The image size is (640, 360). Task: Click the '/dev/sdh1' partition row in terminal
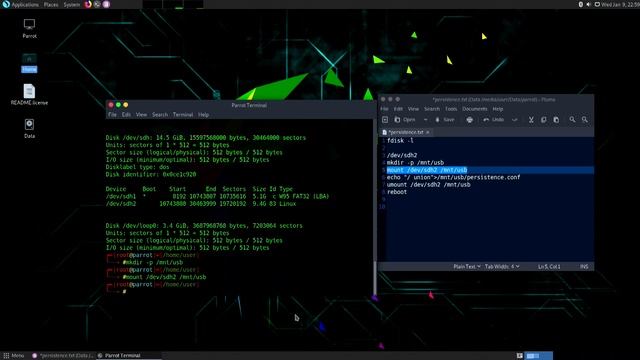[x=217, y=196]
